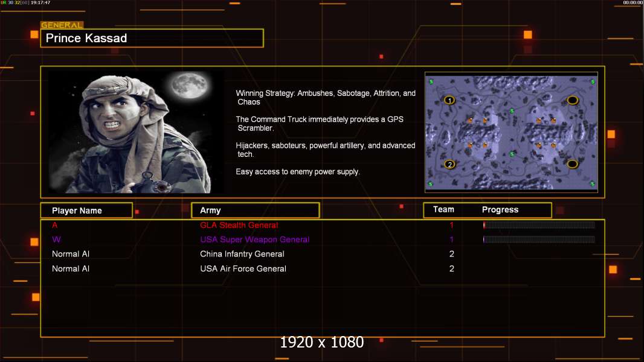The image size is (644, 362).
Task: Click start position 2 marker on the minimap
Action: tap(449, 164)
